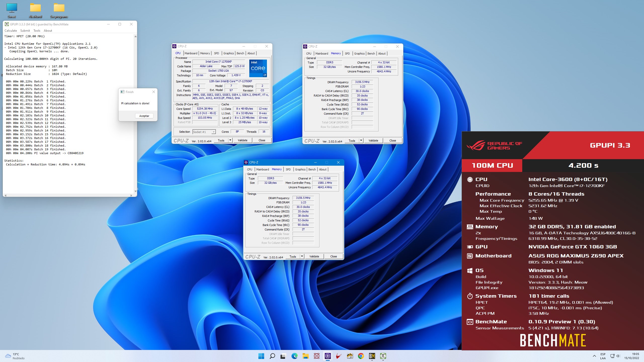This screenshot has width=644, height=362.
Task: Open About tab in top-left CPU-Z
Action: point(251,53)
